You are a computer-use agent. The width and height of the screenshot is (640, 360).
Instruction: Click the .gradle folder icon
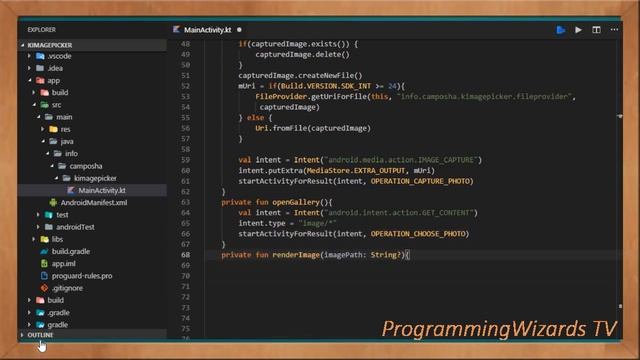point(40,313)
